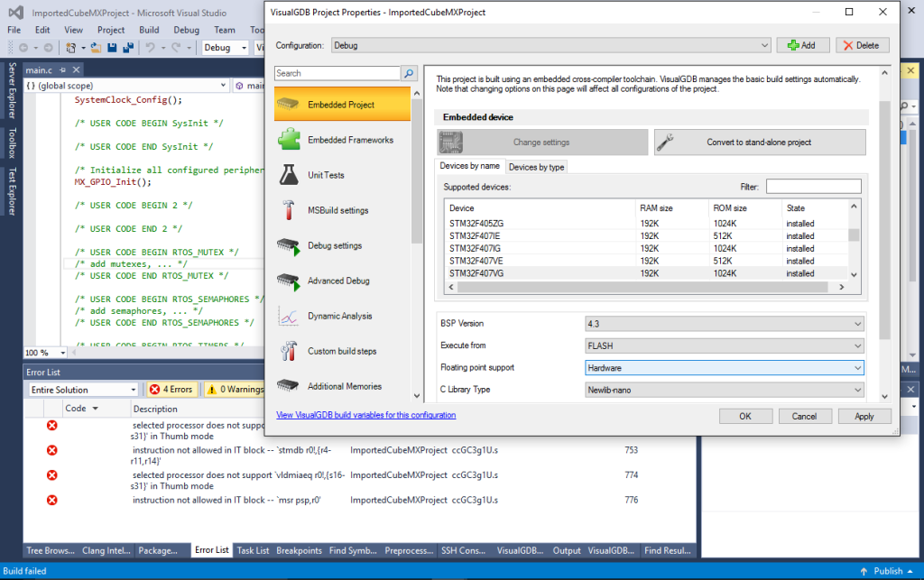924x580 pixels.
Task: Open the Floating point support dropdown
Action: point(724,368)
